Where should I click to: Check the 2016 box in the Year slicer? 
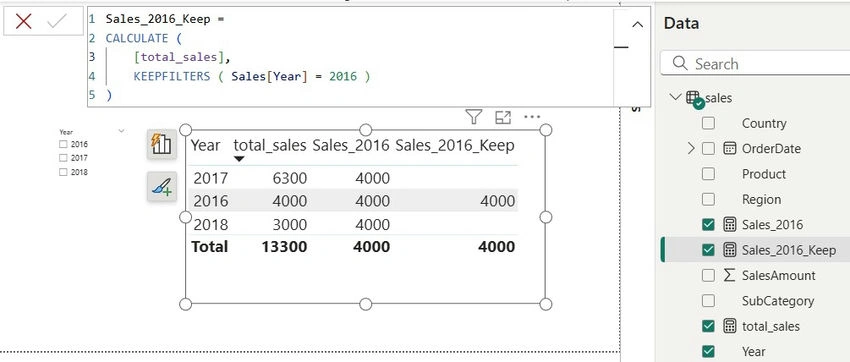coord(63,144)
